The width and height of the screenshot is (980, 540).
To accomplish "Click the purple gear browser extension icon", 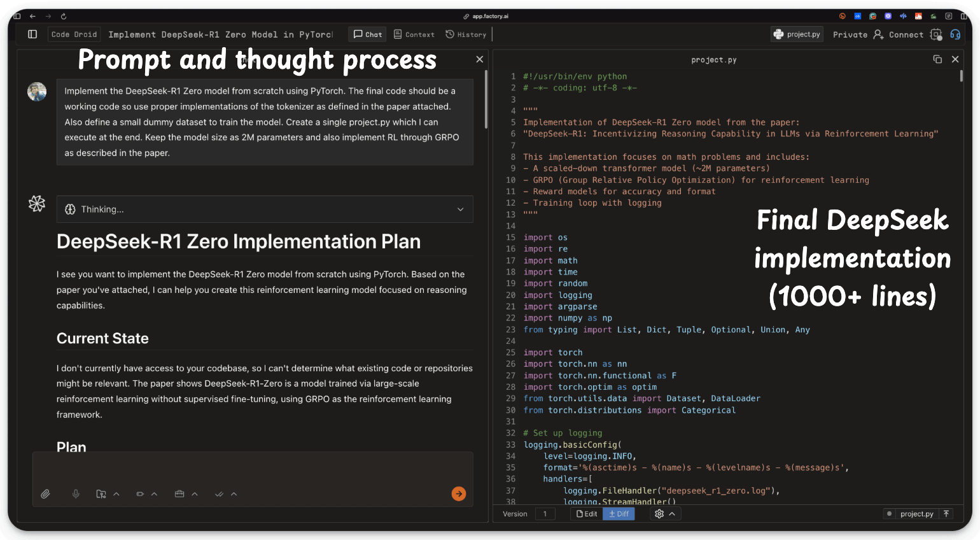I will (888, 16).
